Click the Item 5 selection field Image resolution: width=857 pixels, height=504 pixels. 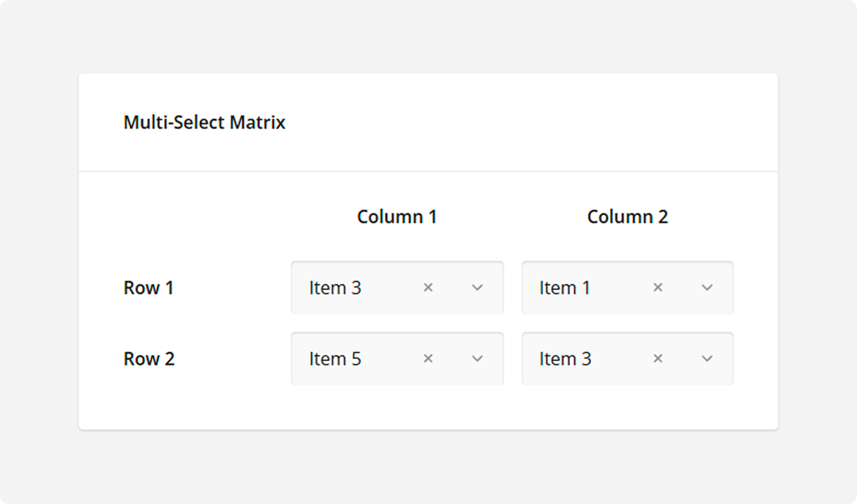pos(335,359)
